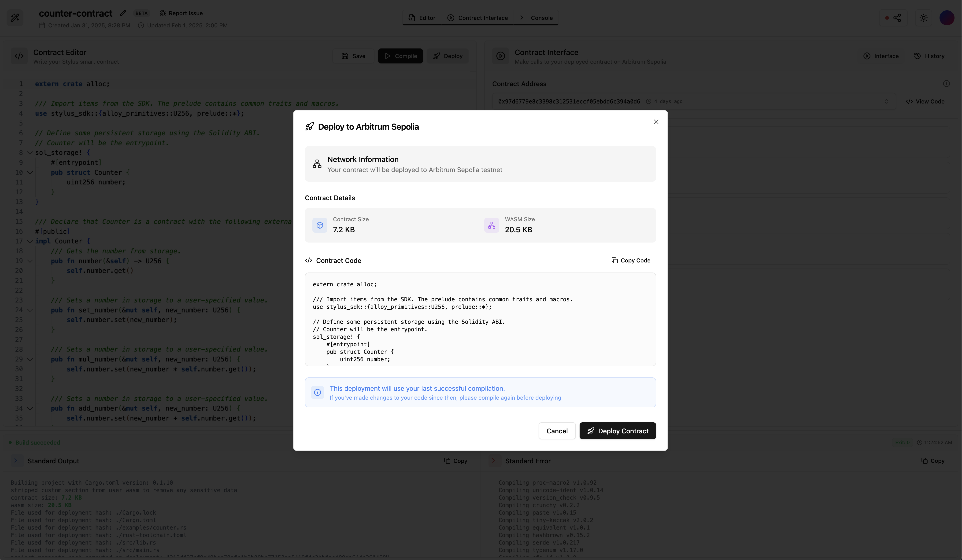962x560 pixels.
Task: Copy the Standard Error
Action: tap(932, 461)
